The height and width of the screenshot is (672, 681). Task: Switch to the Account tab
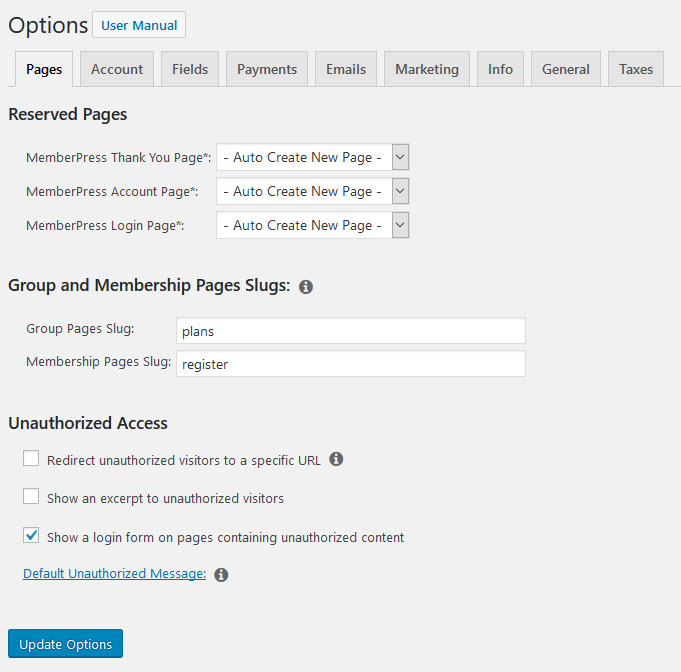pos(117,69)
